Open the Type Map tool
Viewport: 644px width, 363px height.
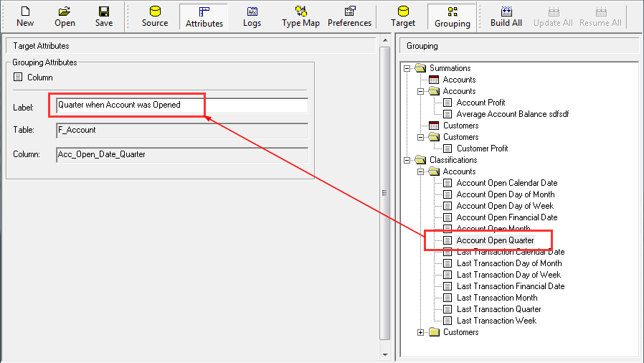point(300,16)
